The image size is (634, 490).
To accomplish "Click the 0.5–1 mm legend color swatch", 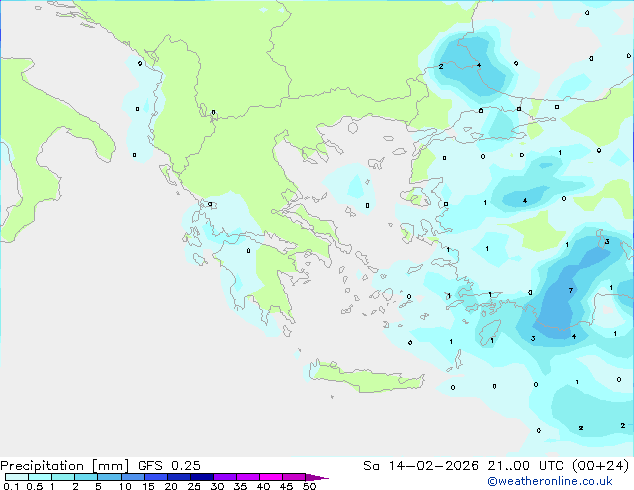I will tap(40, 477).
